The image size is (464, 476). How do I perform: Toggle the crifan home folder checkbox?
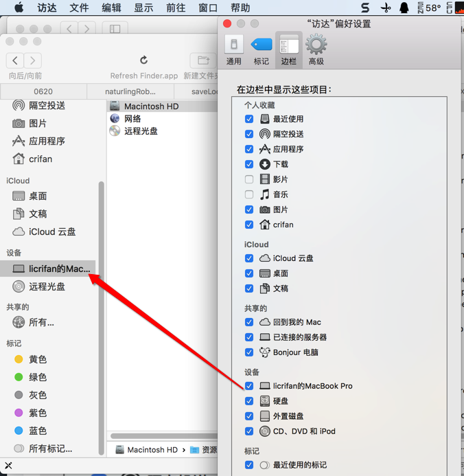[249, 225]
